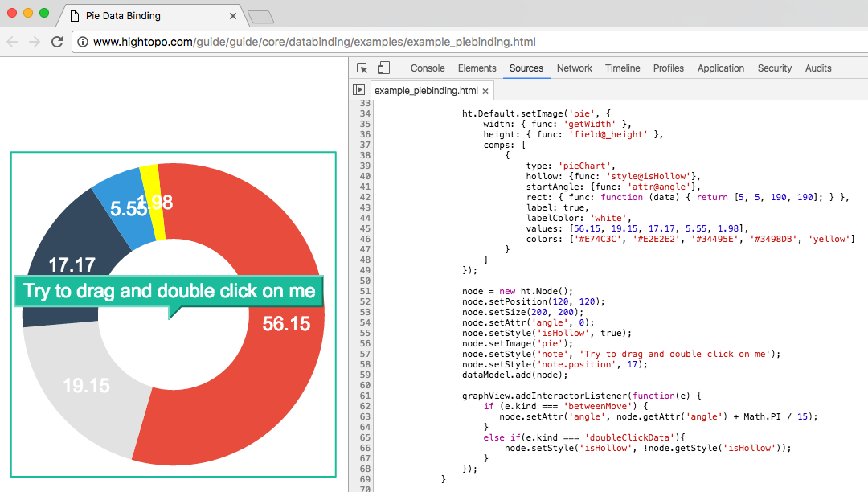
Task: Activate the inspect element picker icon
Action: (x=362, y=68)
